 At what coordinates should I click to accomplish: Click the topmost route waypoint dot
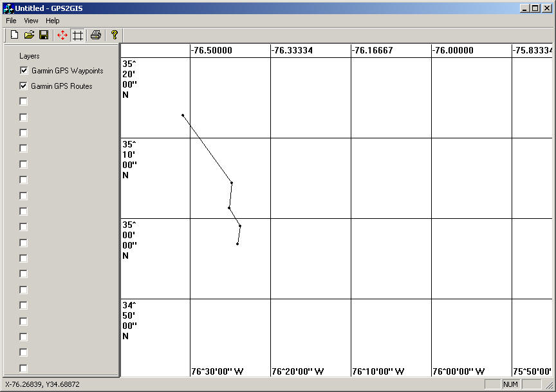tap(183, 115)
